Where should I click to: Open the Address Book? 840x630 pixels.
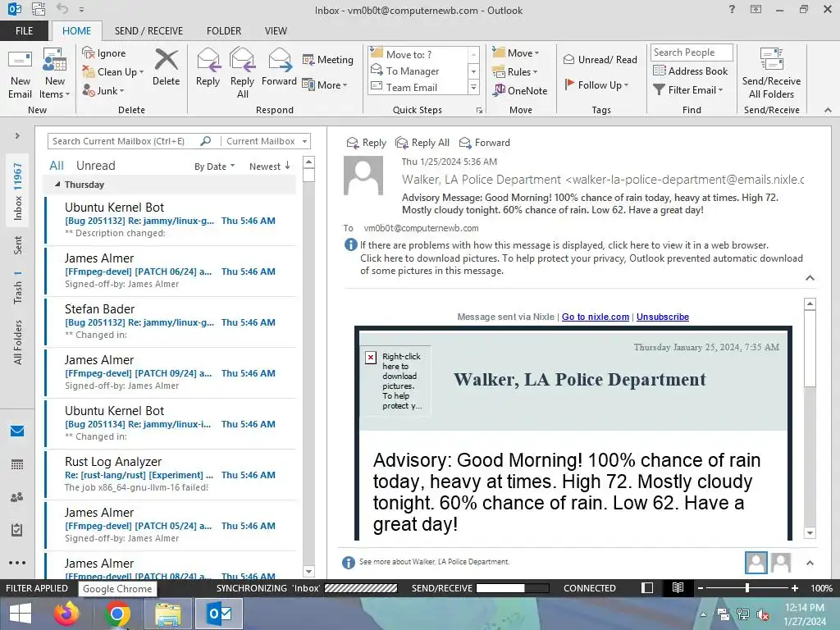pos(690,71)
